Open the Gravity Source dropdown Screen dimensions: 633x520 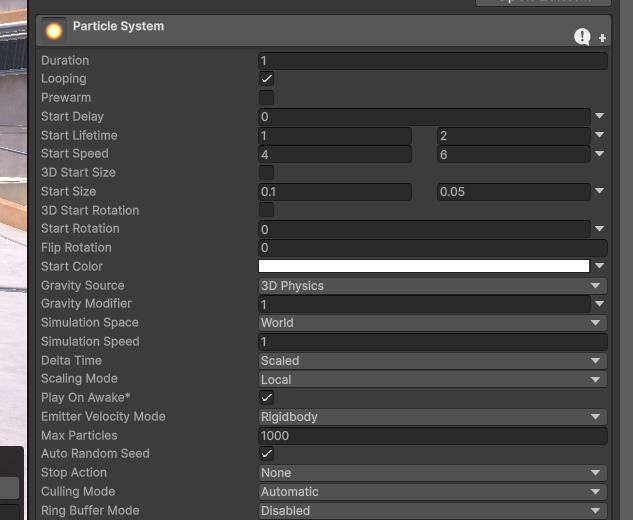click(432, 286)
